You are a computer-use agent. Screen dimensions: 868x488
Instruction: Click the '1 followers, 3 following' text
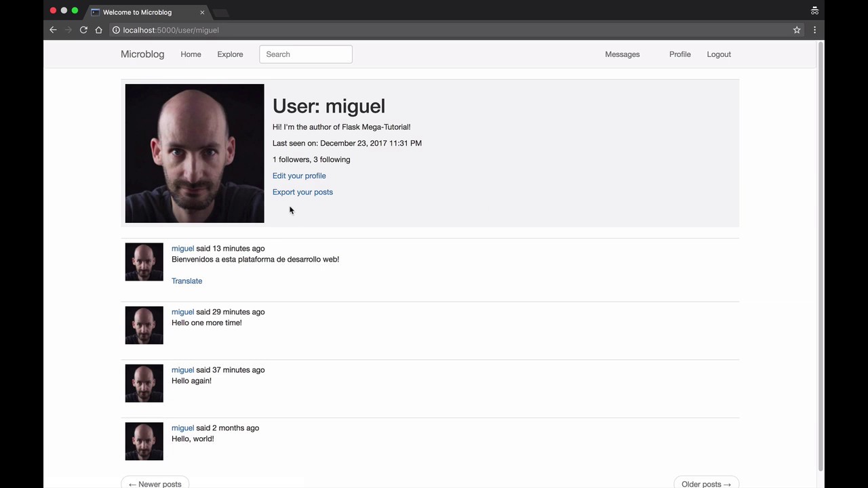(x=311, y=159)
